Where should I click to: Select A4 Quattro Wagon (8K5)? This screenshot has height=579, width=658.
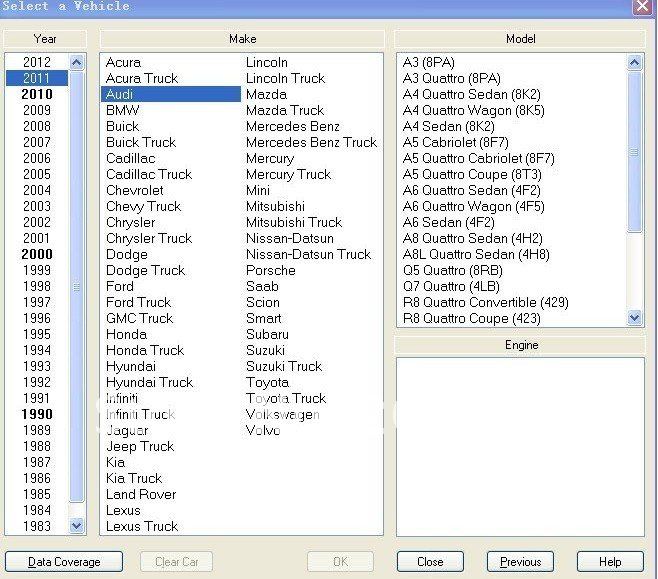473,110
